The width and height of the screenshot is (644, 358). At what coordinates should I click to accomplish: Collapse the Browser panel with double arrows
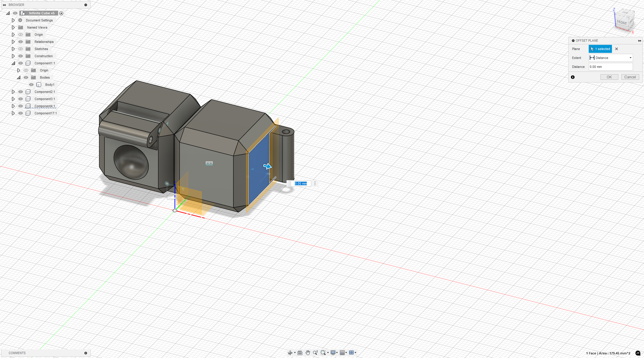click(4, 5)
